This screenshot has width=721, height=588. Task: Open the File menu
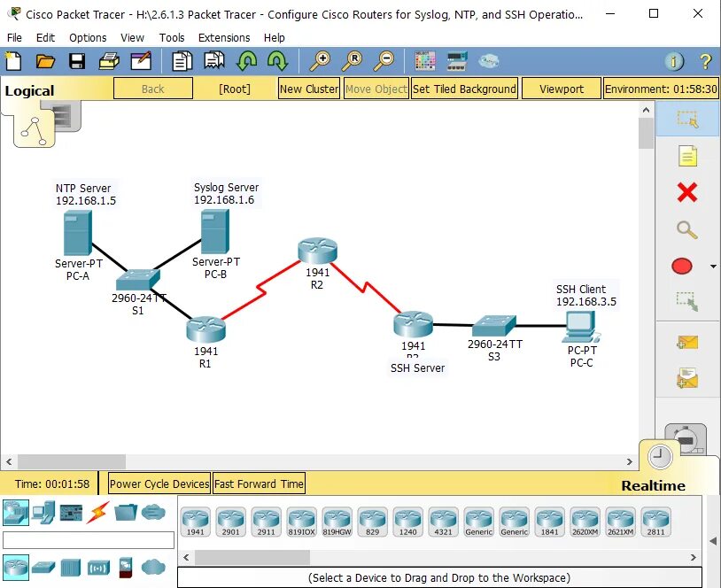pyautogui.click(x=14, y=38)
